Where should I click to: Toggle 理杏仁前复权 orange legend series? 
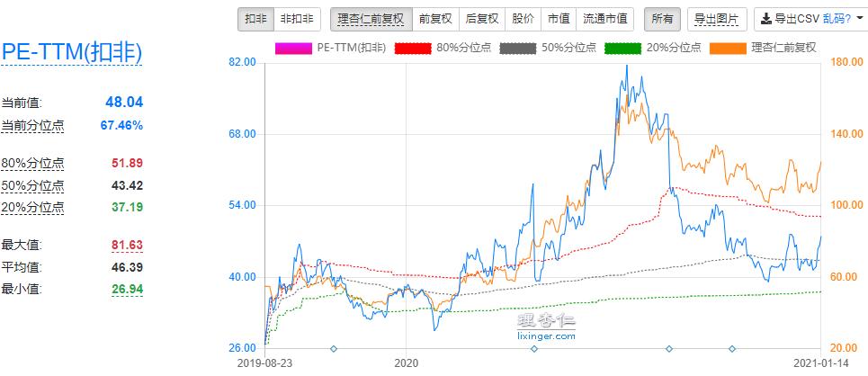click(764, 48)
